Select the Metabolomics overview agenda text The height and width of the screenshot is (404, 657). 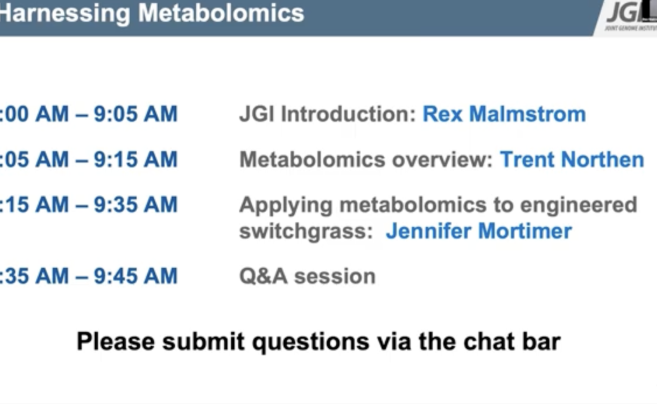[x=366, y=159]
